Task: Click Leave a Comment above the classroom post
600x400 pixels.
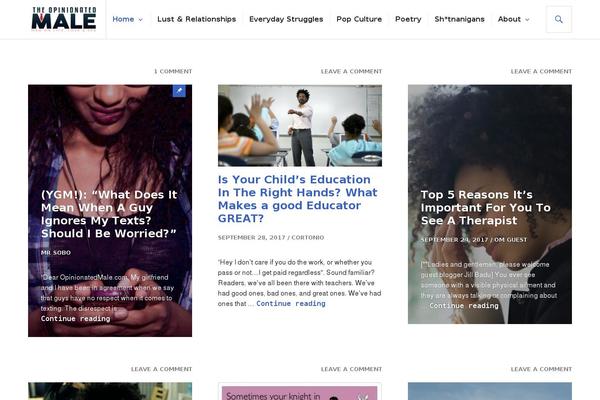Action: [351, 71]
